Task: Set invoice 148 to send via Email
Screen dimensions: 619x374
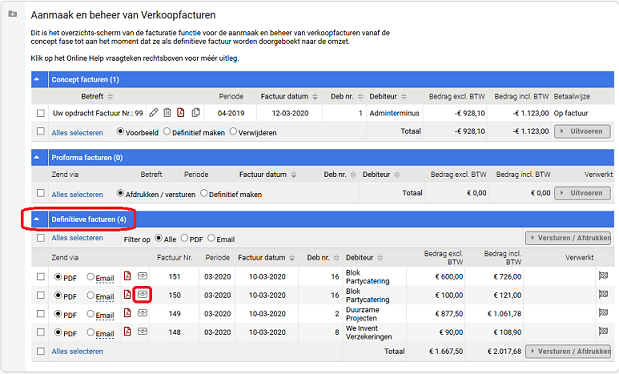Action: point(90,332)
